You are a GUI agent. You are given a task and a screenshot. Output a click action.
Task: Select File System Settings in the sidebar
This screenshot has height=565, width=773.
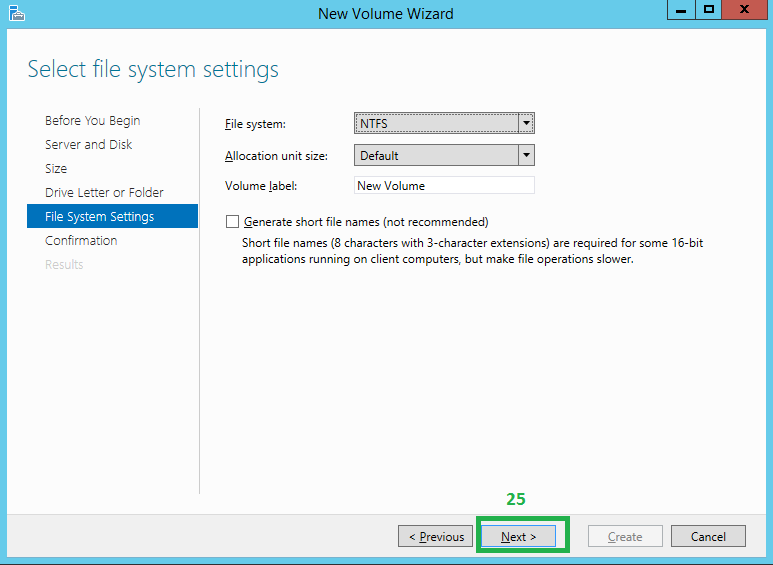click(100, 217)
